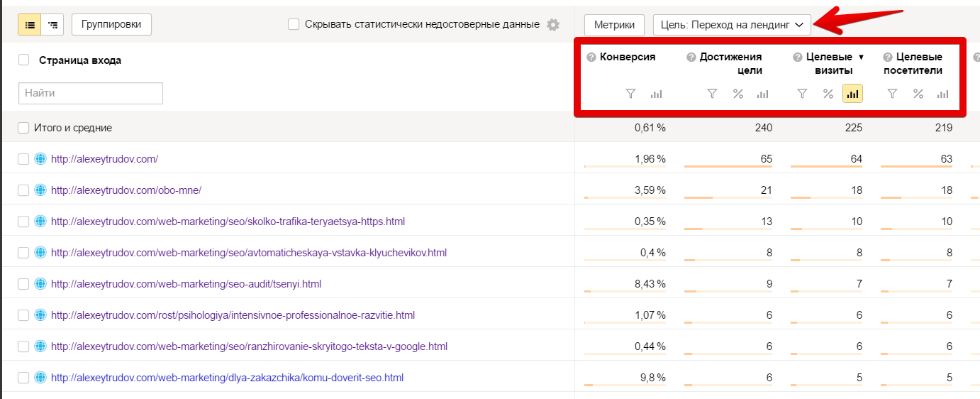Screen dimensions: 980x399
Task: Toggle highlighted chart icon under Целевые визиты
Action: pos(852,94)
